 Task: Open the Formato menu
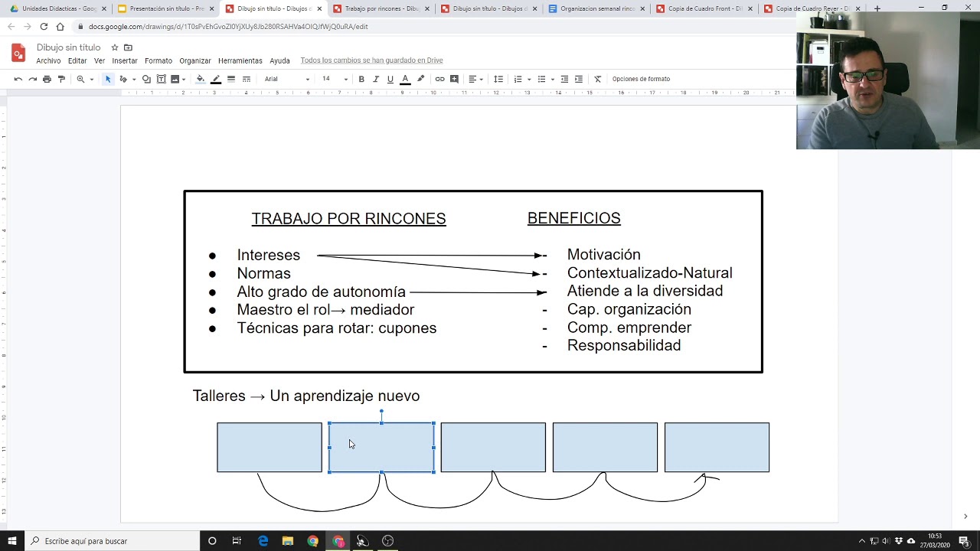pyautogui.click(x=158, y=60)
